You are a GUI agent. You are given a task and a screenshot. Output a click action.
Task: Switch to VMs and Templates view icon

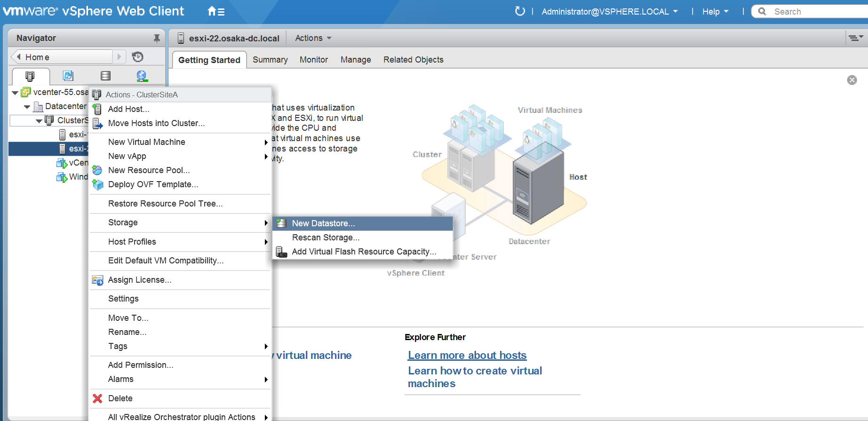(x=68, y=76)
